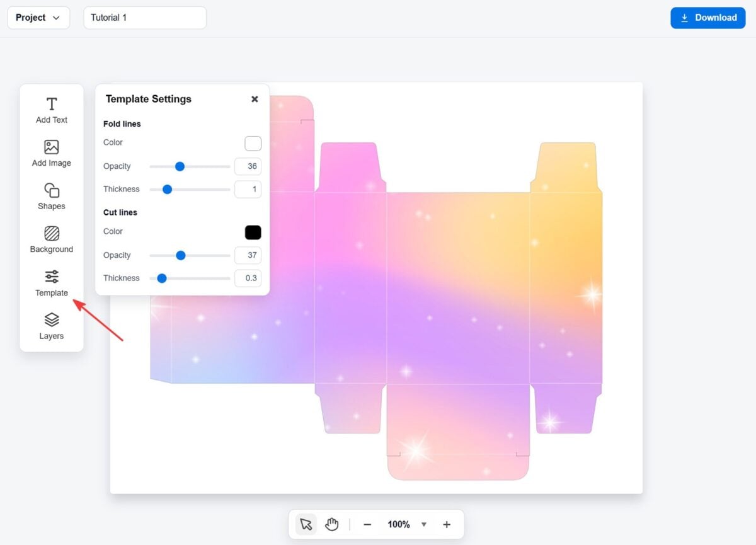Zoom out with the minus button
The image size is (756, 545).
coord(367,524)
